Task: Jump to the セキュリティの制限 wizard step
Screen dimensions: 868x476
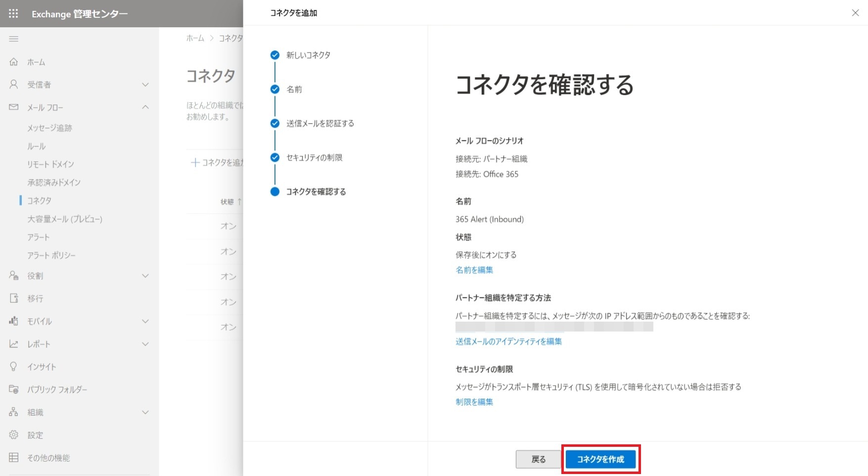Action: point(314,158)
